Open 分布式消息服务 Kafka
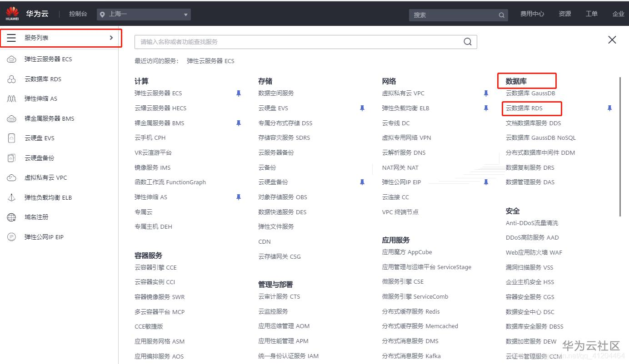Image resolution: width=629 pixels, height=364 pixels. click(x=411, y=356)
